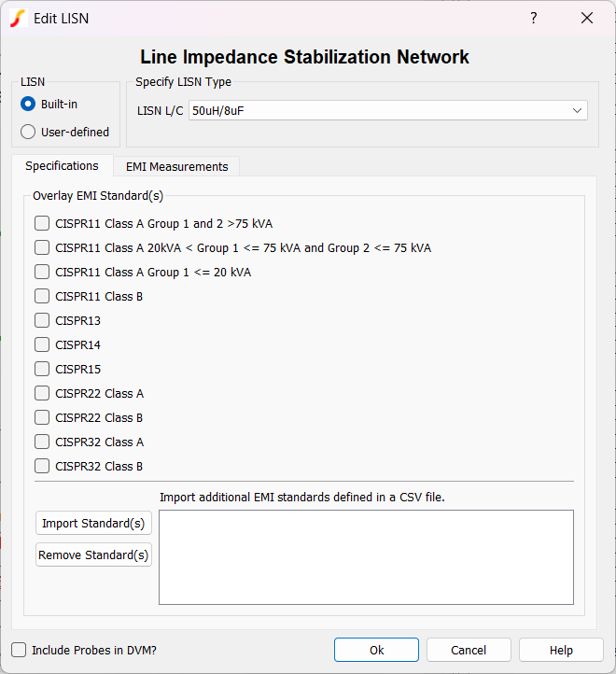Switch to the EMI Measurements tab

pos(176,166)
